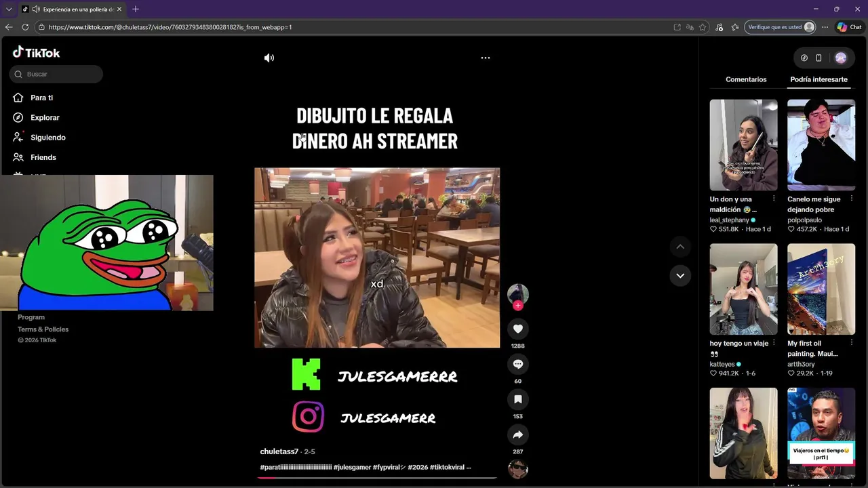The image size is (868, 488).
Task: Open polpolpaulo's profile link
Action: tap(804, 220)
